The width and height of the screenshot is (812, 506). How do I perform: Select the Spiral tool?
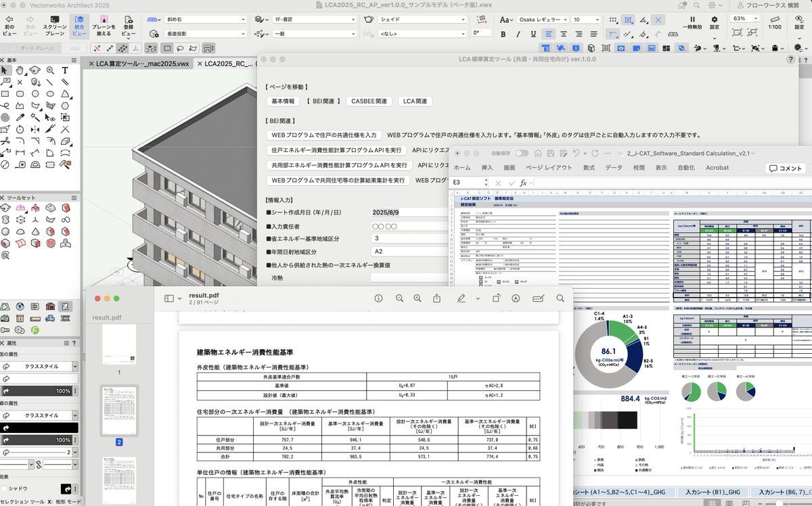click(5, 116)
